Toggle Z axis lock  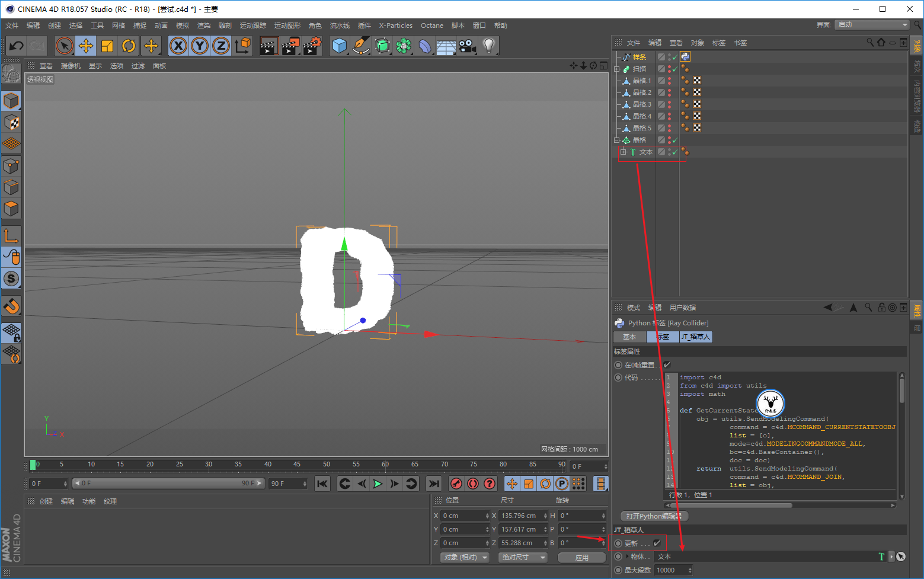(x=221, y=46)
